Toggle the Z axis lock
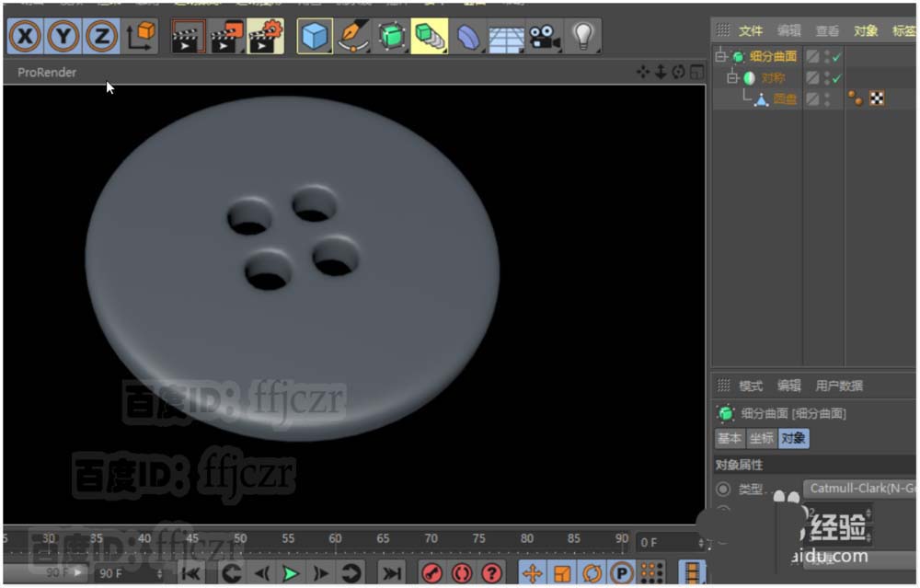This screenshot has width=920, height=588. tap(101, 37)
